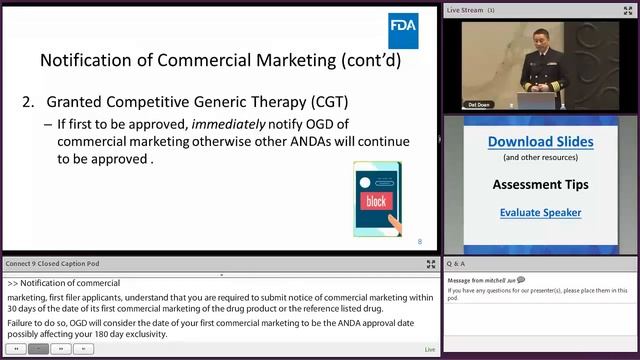640x360 pixels.
Task: Click the drag handle at the top of the caption text
Action: pyautogui.click(x=222, y=275)
